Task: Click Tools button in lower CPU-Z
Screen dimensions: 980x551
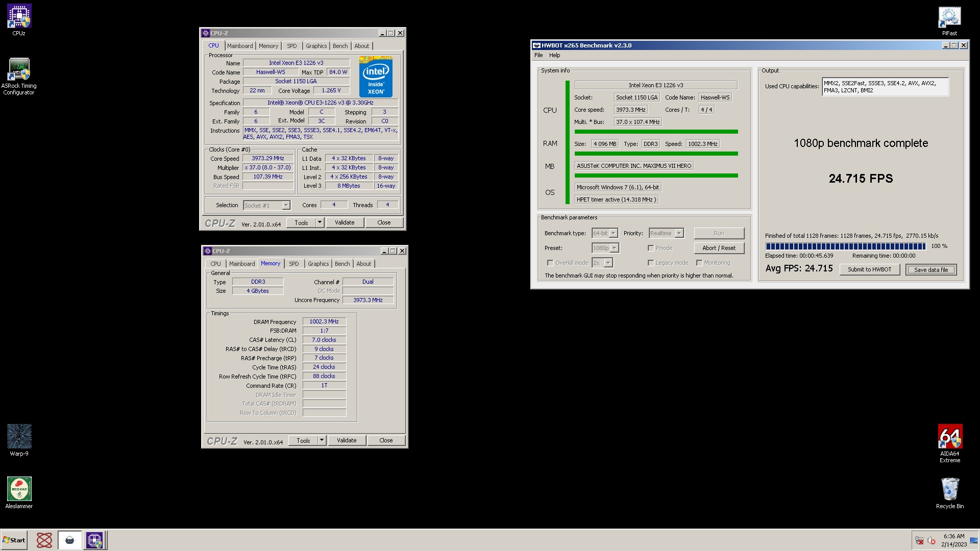Action: pos(303,440)
